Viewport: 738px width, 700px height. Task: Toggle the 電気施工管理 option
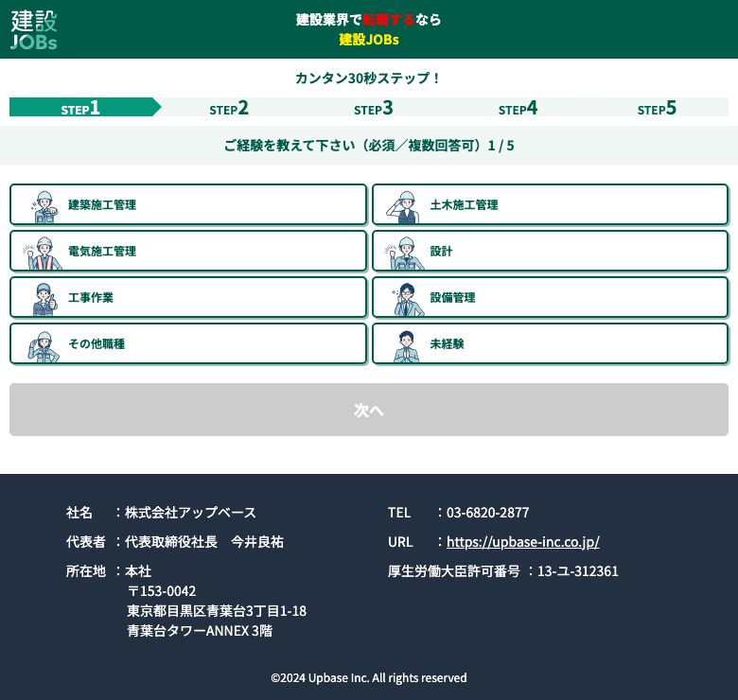point(187,252)
